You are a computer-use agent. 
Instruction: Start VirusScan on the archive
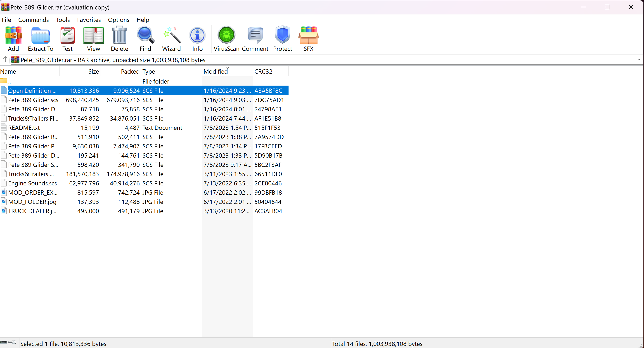[226, 39]
